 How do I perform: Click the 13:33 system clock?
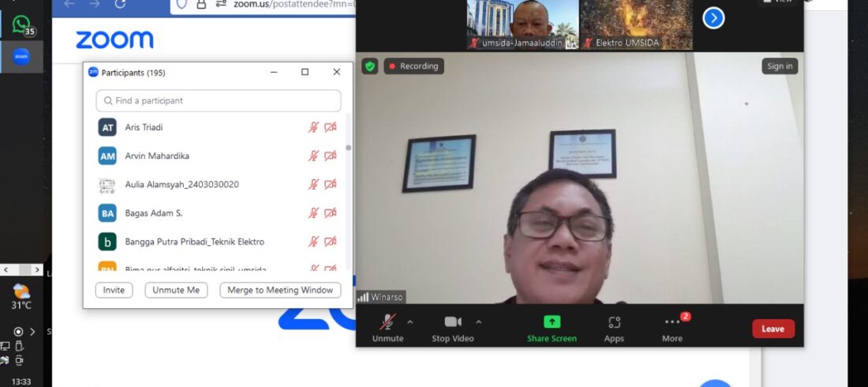[x=21, y=381]
